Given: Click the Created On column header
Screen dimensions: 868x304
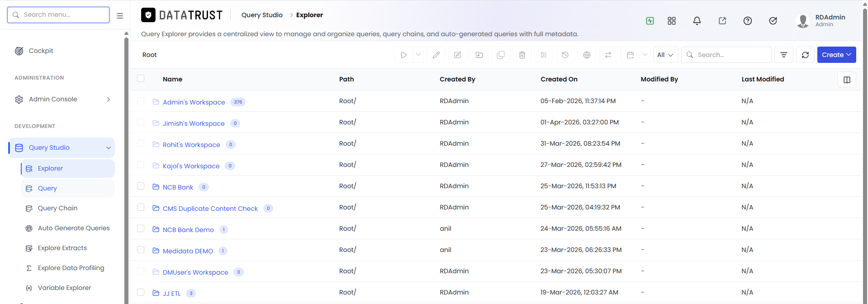Looking at the screenshot, I should [x=559, y=79].
